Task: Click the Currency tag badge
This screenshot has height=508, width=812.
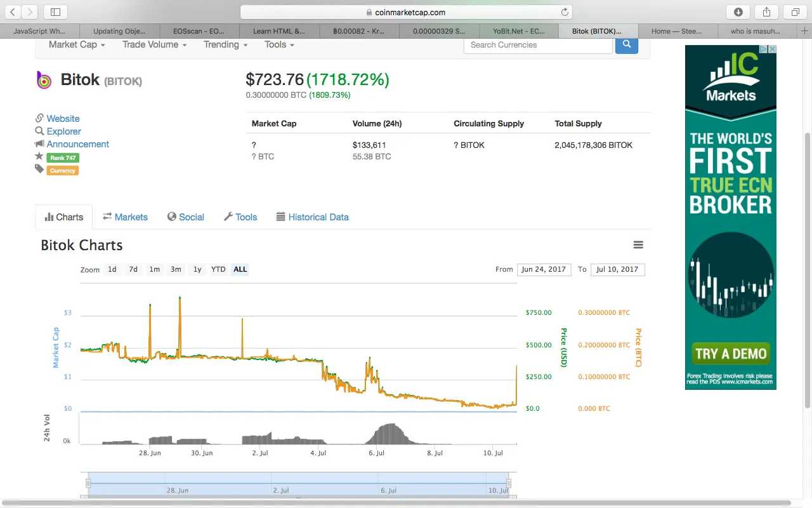Action: (63, 170)
